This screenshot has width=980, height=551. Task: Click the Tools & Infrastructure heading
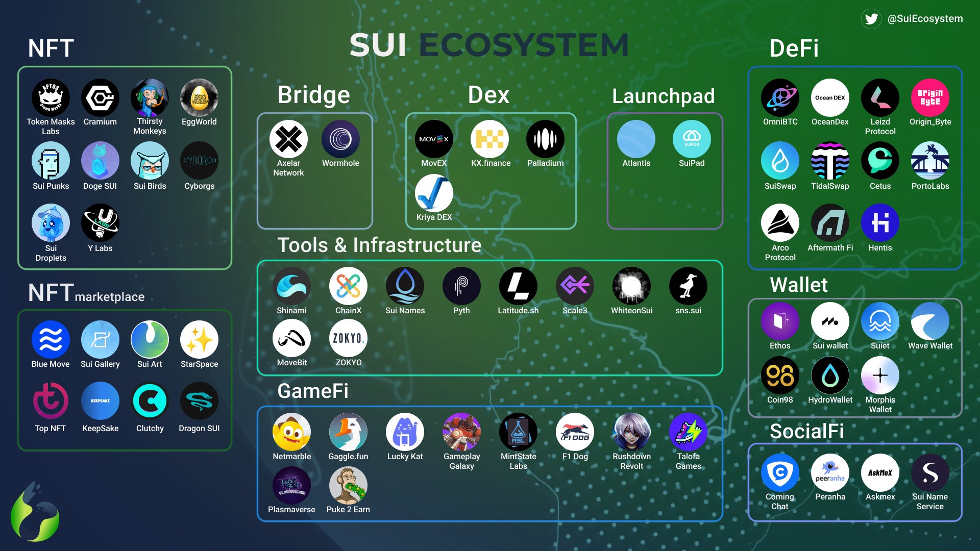pos(379,245)
